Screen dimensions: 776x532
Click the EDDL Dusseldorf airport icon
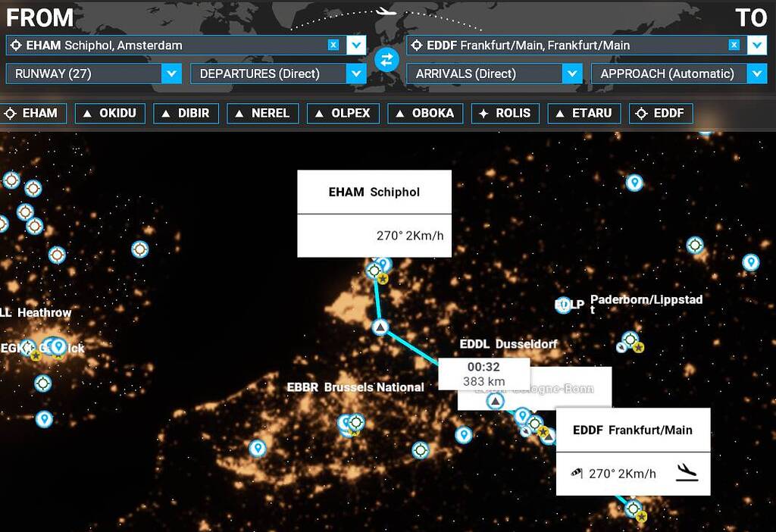500,343
